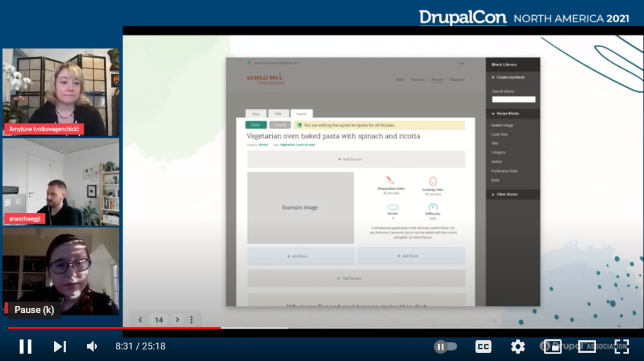Switch to the Edit tab
644x361 pixels.
point(278,114)
